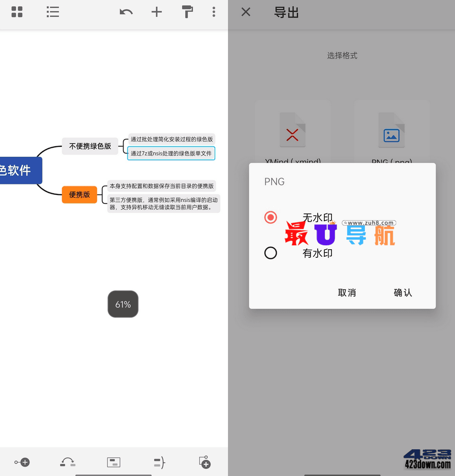The width and height of the screenshot is (455, 476).
Task: Open the three-dot overflow menu
Action: 214,12
